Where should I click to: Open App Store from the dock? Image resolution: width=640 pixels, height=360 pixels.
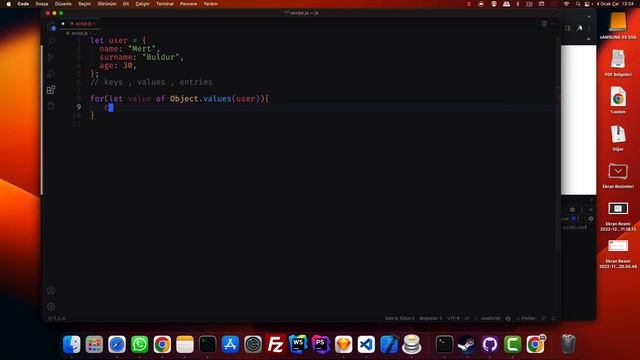point(230,344)
